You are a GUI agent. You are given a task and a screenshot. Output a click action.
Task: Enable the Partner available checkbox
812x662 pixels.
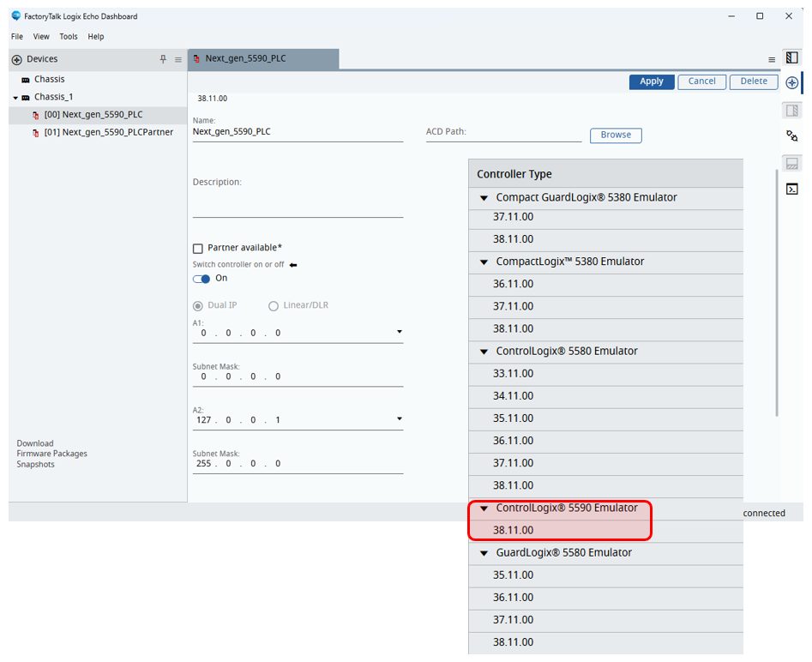pos(198,248)
